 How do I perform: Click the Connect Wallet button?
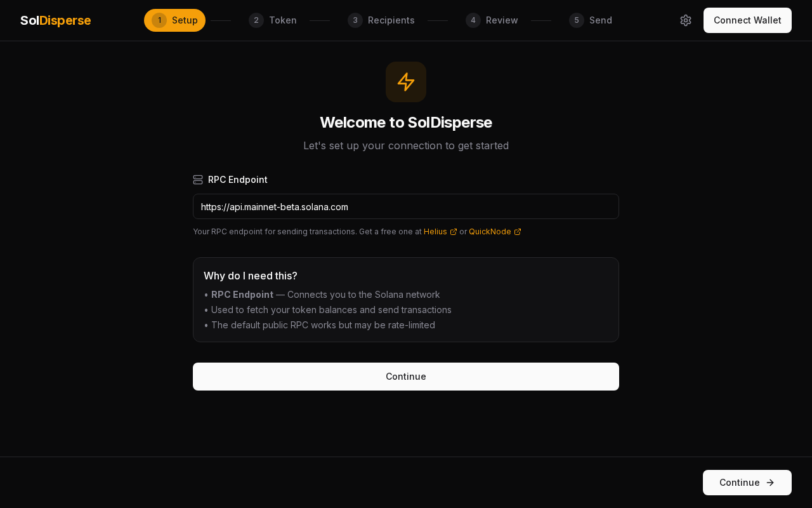pos(747,20)
